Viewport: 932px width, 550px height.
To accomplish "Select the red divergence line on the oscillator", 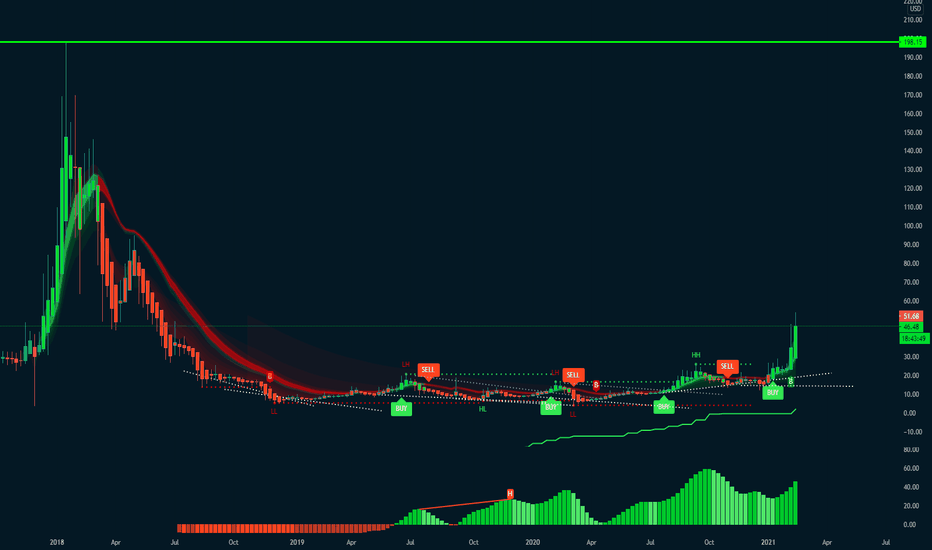I will pyautogui.click(x=464, y=504).
